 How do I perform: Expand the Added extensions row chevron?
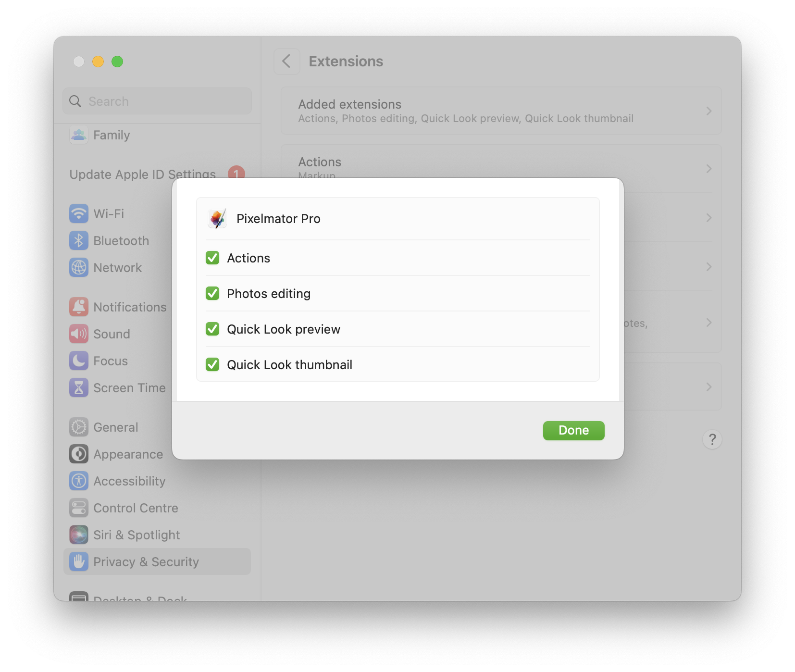coord(709,111)
